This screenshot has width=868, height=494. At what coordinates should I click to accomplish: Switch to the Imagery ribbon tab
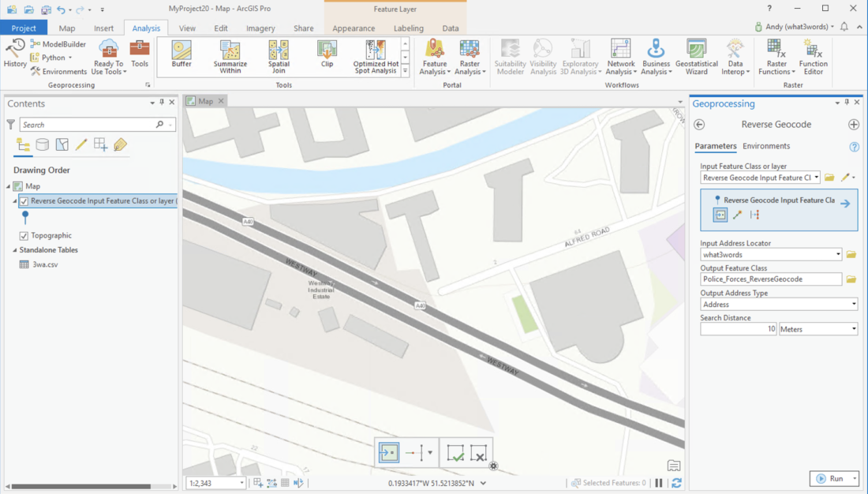pyautogui.click(x=260, y=28)
